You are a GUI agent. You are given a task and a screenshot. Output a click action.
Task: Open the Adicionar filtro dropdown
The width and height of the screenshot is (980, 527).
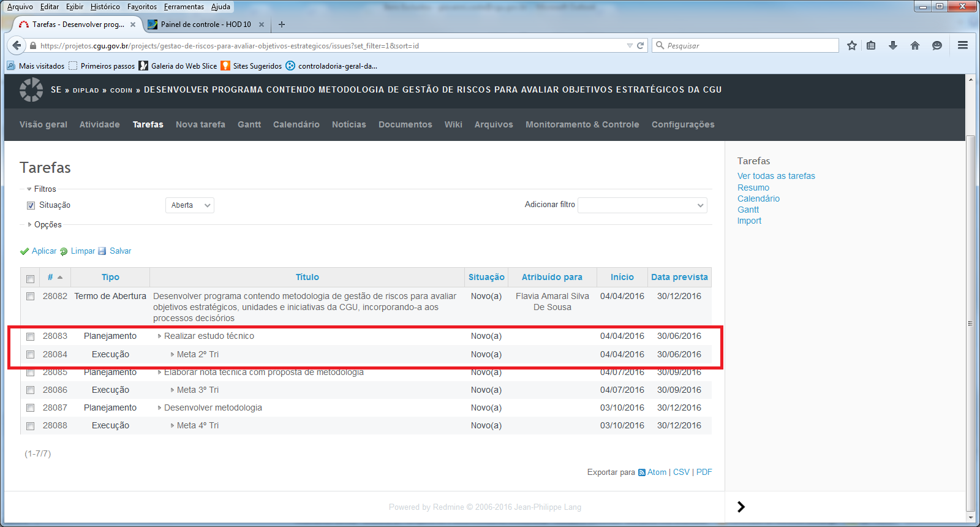(642, 205)
